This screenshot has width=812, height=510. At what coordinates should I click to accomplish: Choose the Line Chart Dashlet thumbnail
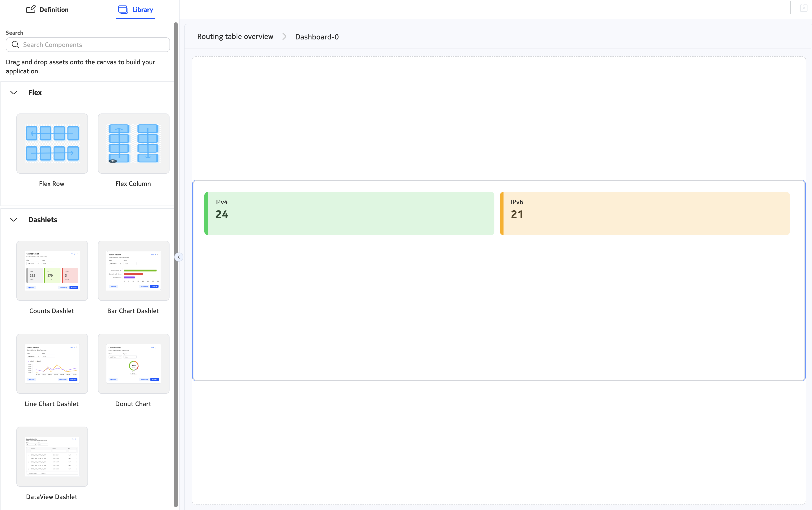tap(52, 364)
